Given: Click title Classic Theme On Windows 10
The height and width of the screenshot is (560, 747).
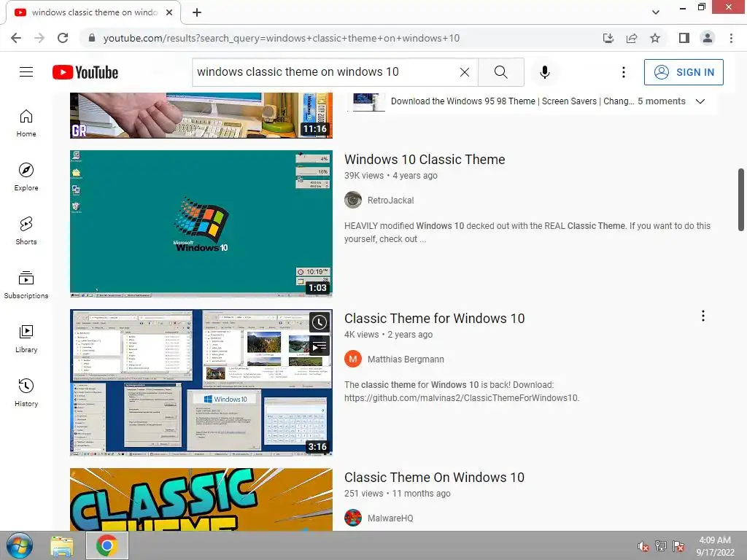Looking at the screenshot, I should 435,478.
